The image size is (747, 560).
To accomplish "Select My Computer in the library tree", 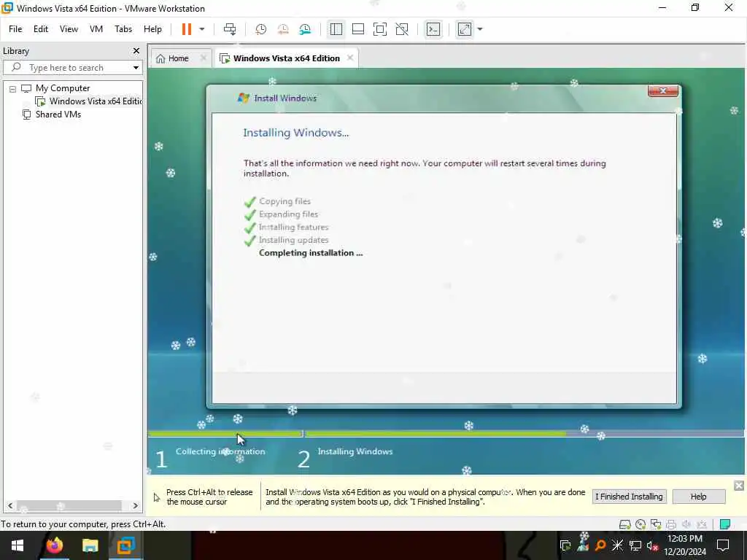I will click(63, 88).
